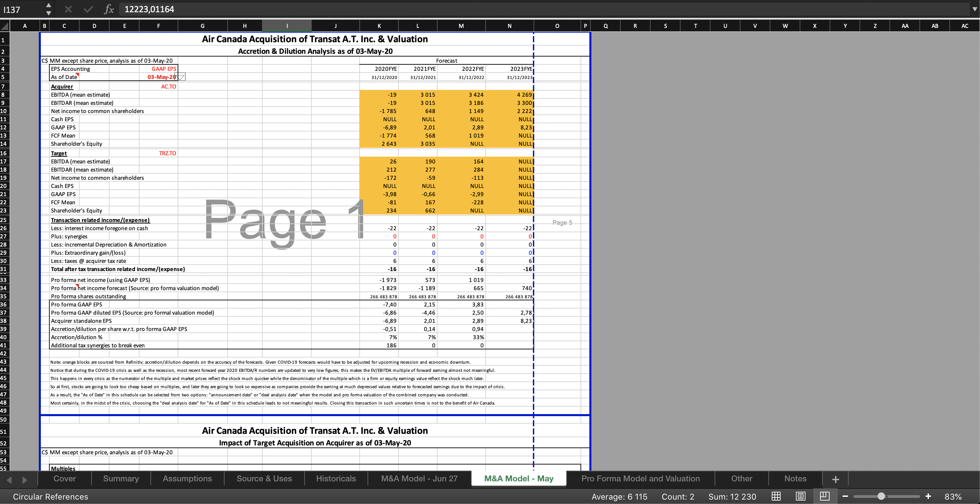Screen dimensions: 980x504
Task: Click Acquirer standalone EPS row label
Action: click(x=81, y=321)
